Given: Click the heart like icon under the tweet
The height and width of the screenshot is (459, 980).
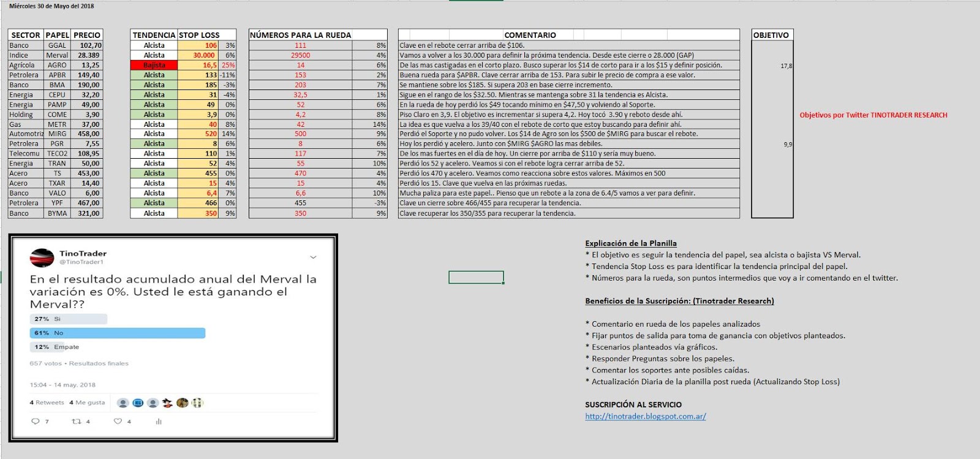Looking at the screenshot, I should click(118, 422).
